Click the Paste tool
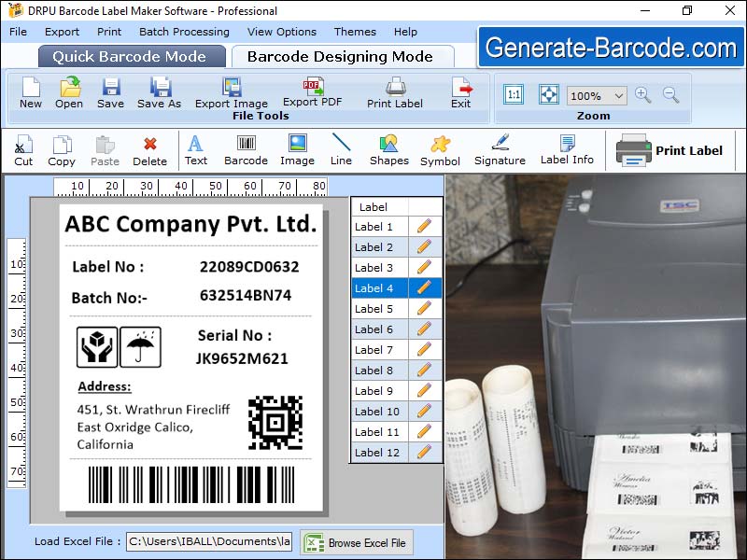 point(106,150)
